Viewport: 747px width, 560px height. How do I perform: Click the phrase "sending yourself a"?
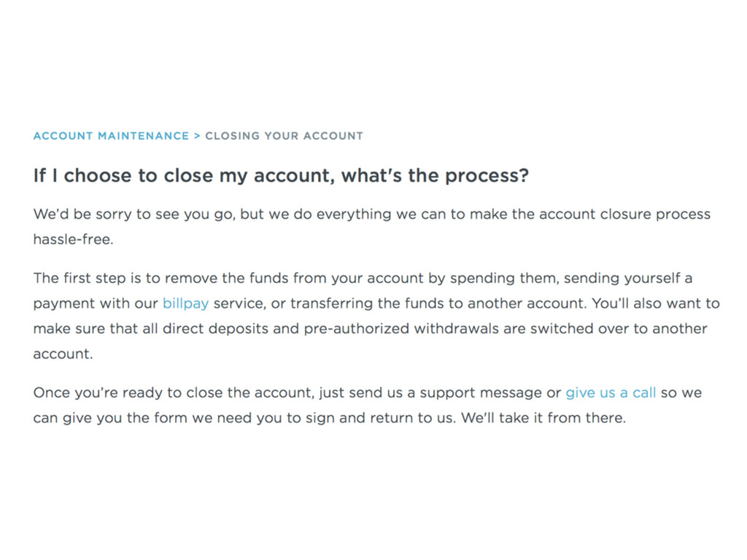pos(628,278)
